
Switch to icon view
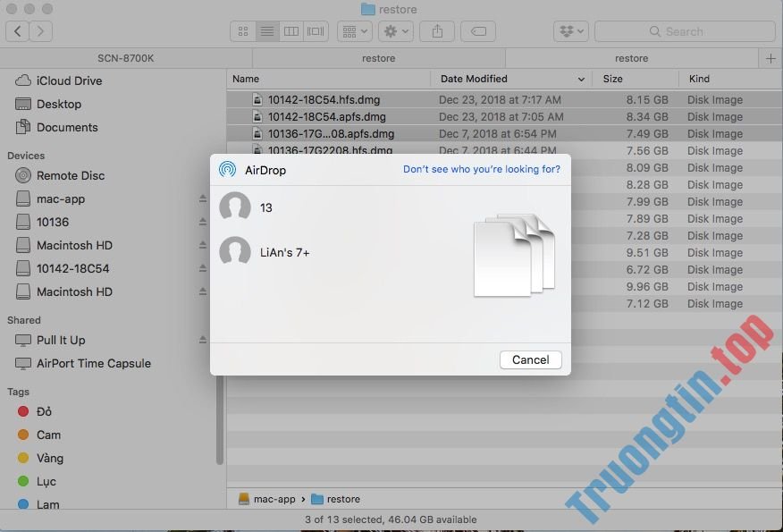click(243, 31)
